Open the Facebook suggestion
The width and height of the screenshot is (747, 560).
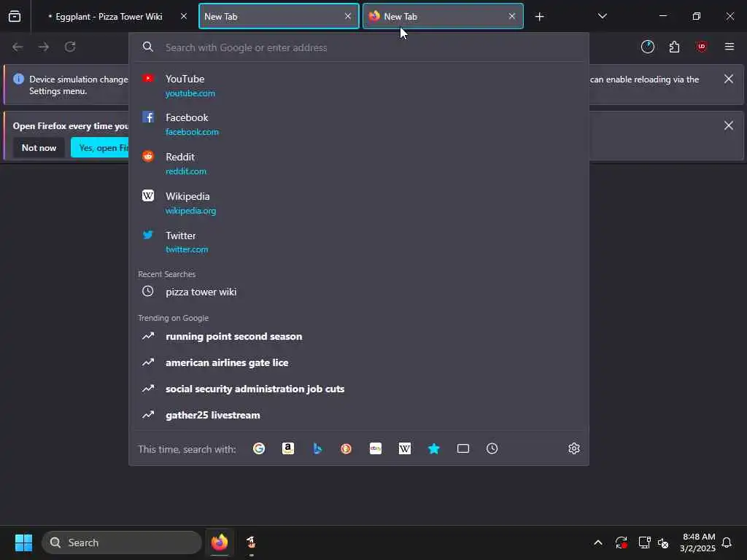(359, 124)
